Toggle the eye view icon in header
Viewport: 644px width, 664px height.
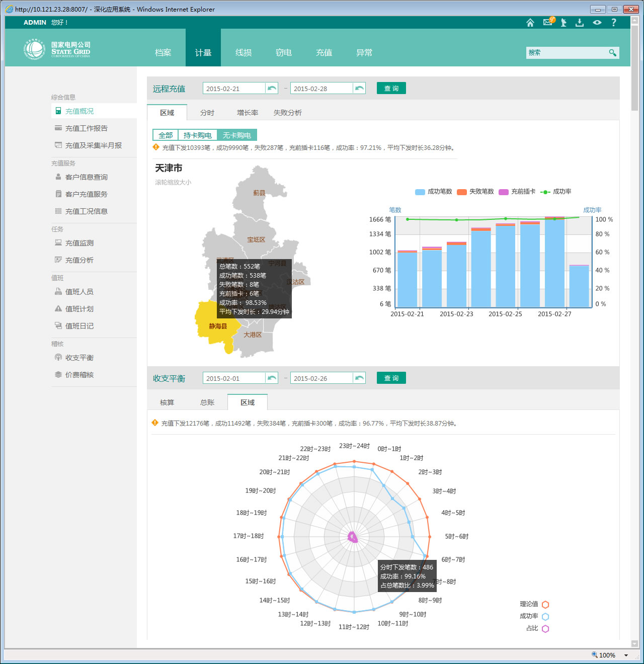click(597, 23)
